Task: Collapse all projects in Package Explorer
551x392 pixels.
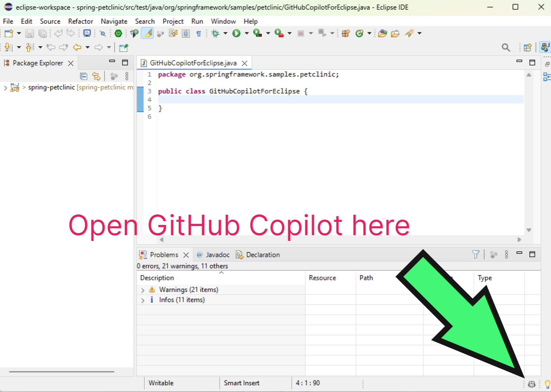Action: (x=83, y=76)
